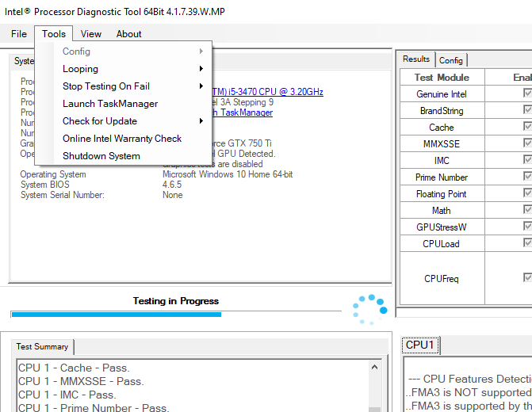Toggle the Genuine Intel test checkbox
Screen dimensions: 532x412
click(x=527, y=93)
